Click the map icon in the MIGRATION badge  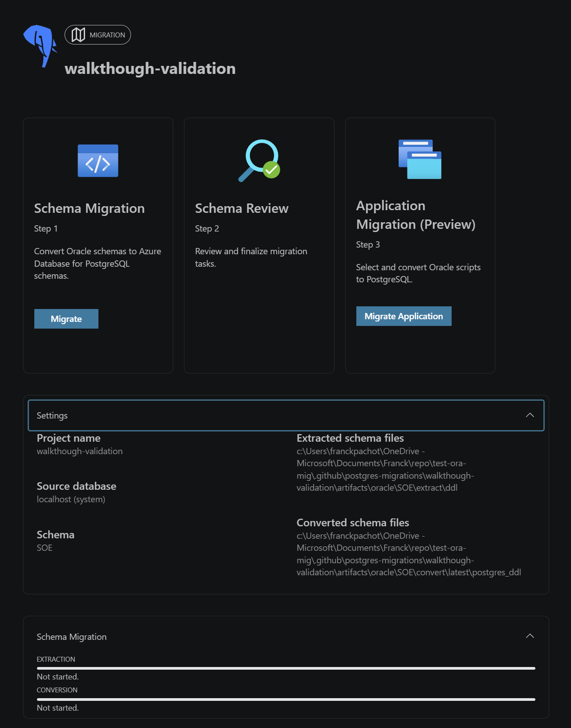(x=78, y=35)
